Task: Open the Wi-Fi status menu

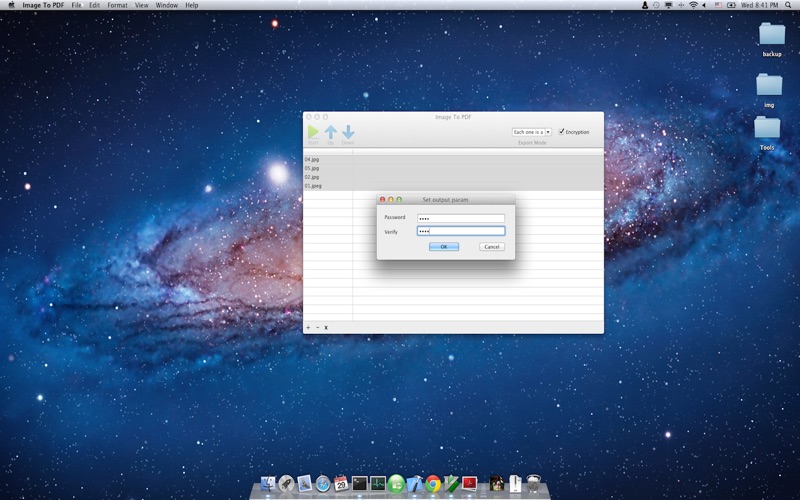Action: (x=693, y=5)
